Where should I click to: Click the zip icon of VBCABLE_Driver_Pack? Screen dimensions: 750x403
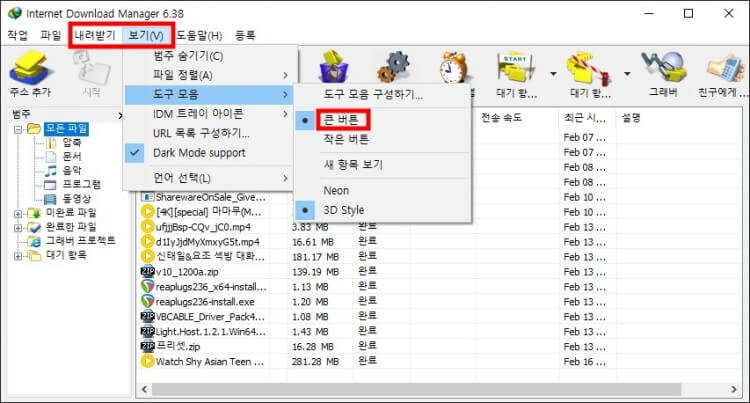point(147,316)
